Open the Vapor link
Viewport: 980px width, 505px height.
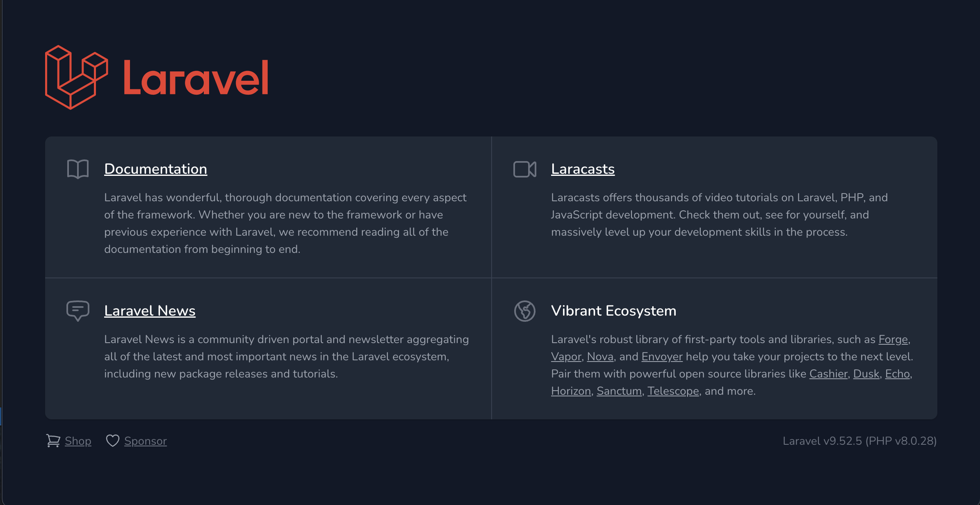pyautogui.click(x=565, y=357)
